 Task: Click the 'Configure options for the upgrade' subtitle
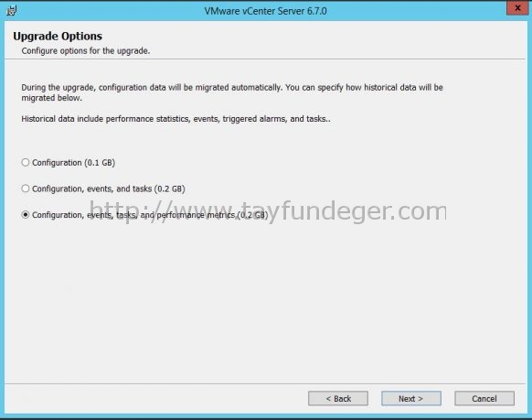click(x=86, y=51)
